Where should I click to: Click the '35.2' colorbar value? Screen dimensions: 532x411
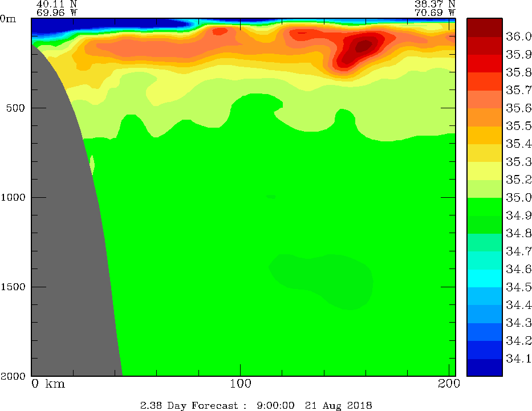click(x=518, y=180)
